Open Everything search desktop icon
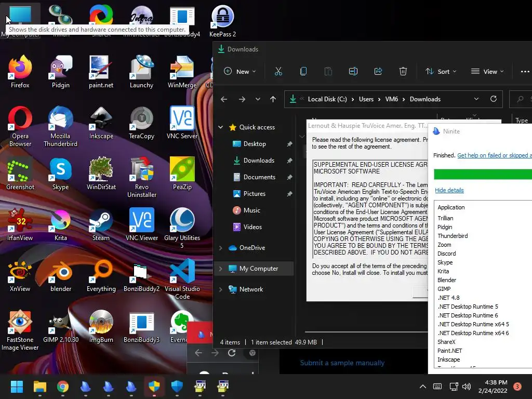The height and width of the screenshot is (399, 532). click(101, 275)
